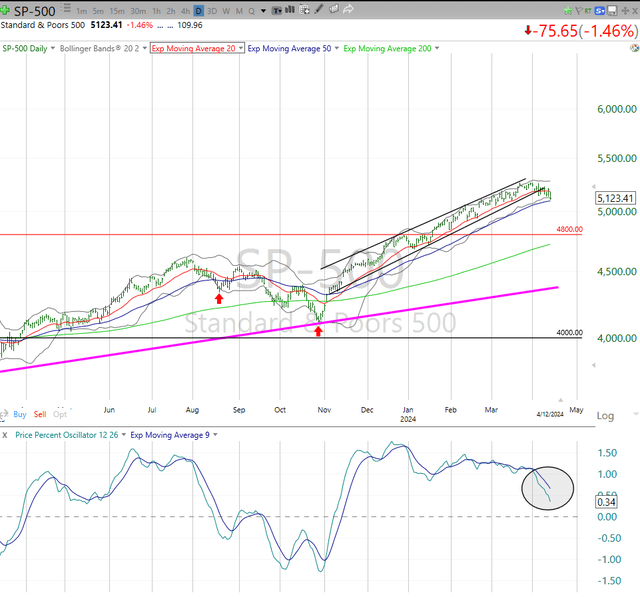Switch to the M monthly timeframe
The image size is (640, 597).
tap(239, 11)
